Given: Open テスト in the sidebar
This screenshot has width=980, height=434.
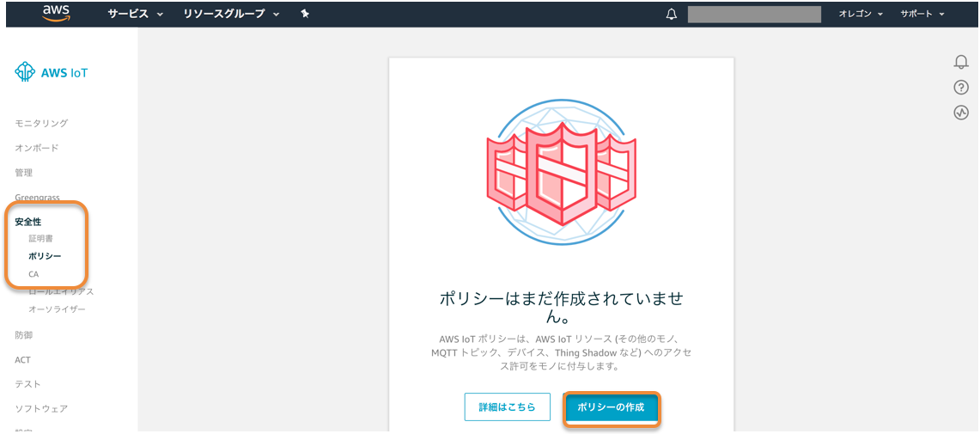Looking at the screenshot, I should 27,384.
